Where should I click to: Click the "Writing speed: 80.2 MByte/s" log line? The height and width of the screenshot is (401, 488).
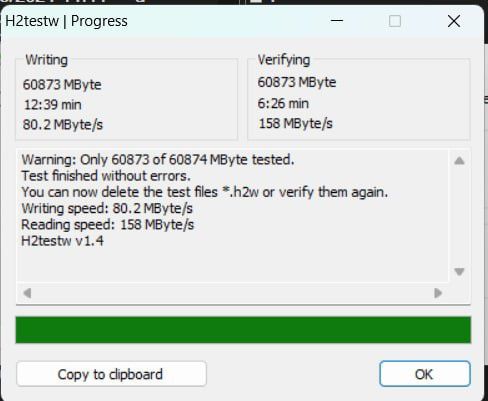pyautogui.click(x=107, y=209)
